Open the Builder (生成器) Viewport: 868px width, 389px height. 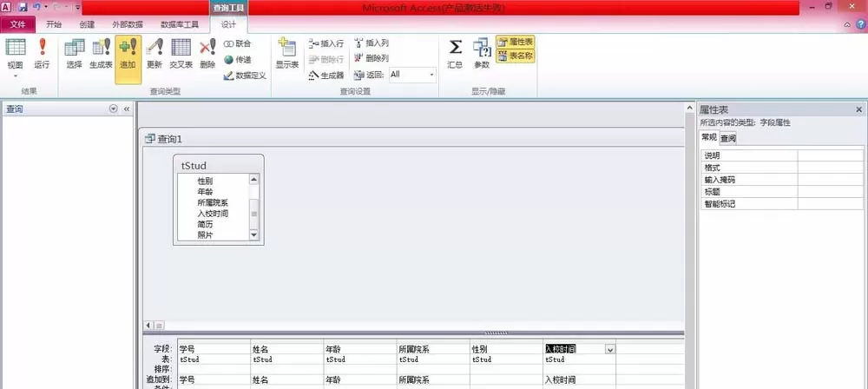pyautogui.click(x=326, y=76)
